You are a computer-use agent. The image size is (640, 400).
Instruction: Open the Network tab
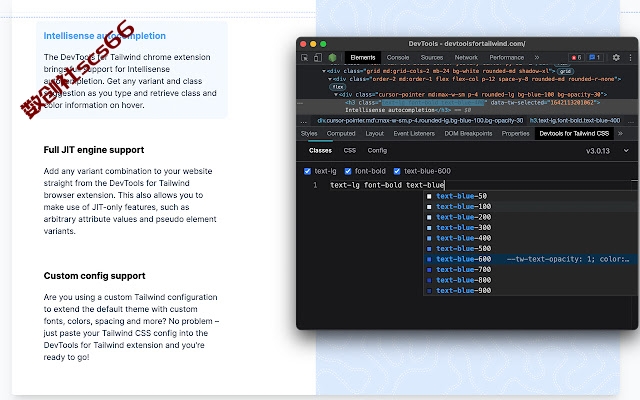[x=466, y=58]
